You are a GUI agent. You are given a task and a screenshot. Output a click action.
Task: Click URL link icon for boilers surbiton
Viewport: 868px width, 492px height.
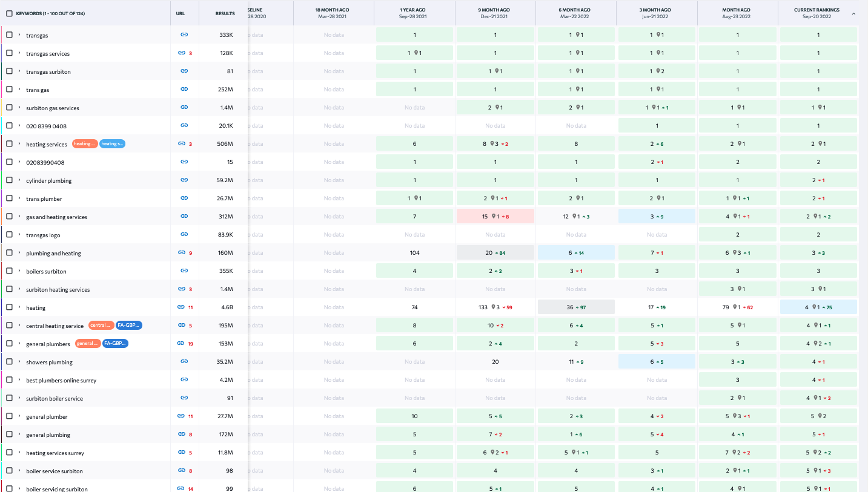point(184,271)
